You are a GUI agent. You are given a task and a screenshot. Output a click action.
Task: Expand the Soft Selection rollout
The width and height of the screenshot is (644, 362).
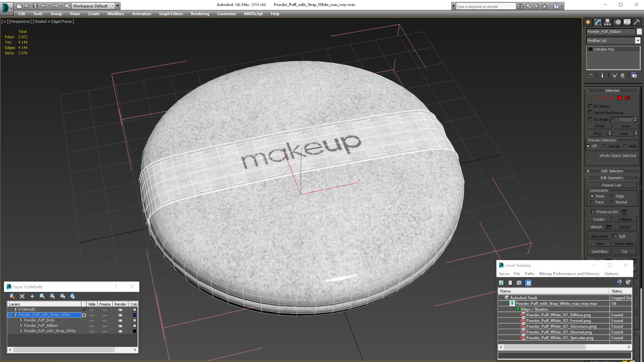[612, 171]
